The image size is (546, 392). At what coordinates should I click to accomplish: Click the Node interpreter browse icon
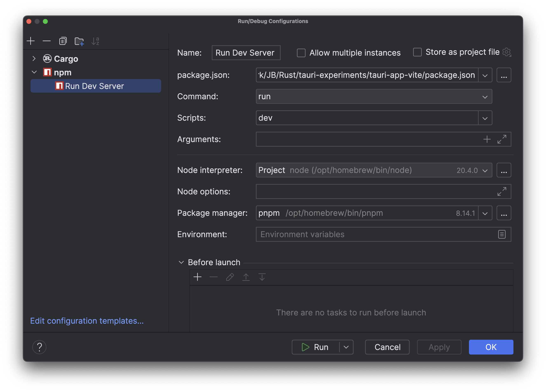pos(504,170)
